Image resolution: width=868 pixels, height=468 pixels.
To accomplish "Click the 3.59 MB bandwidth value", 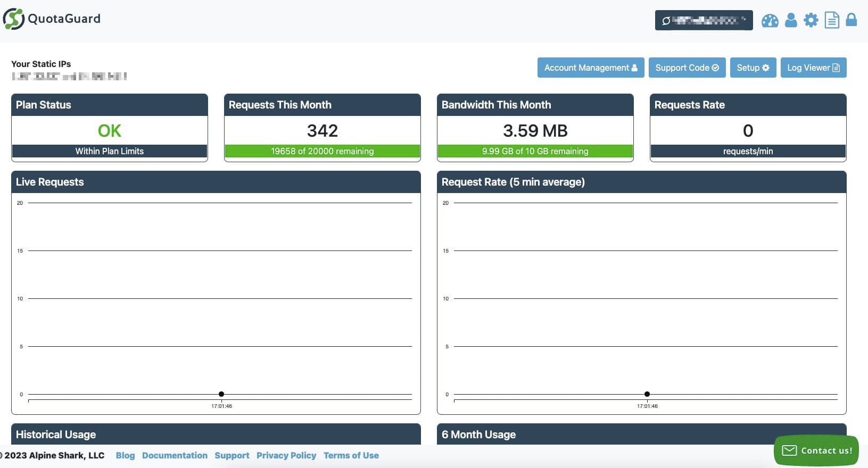I will (535, 130).
